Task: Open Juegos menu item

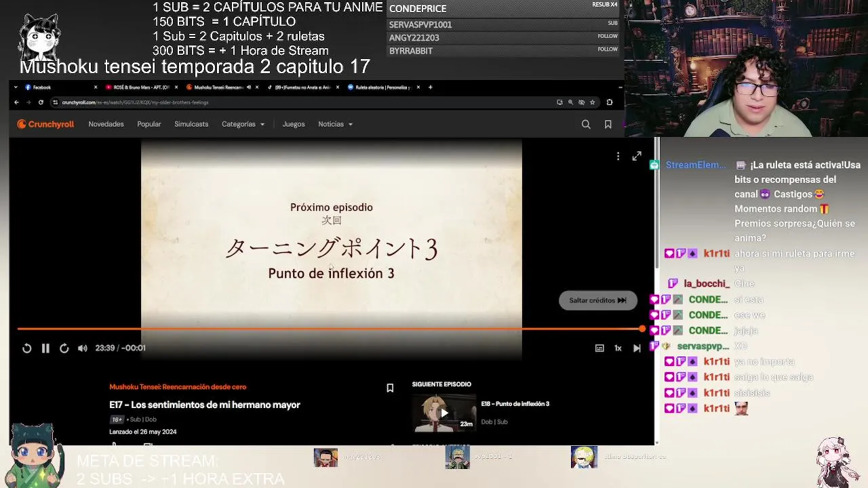Action: (x=294, y=124)
